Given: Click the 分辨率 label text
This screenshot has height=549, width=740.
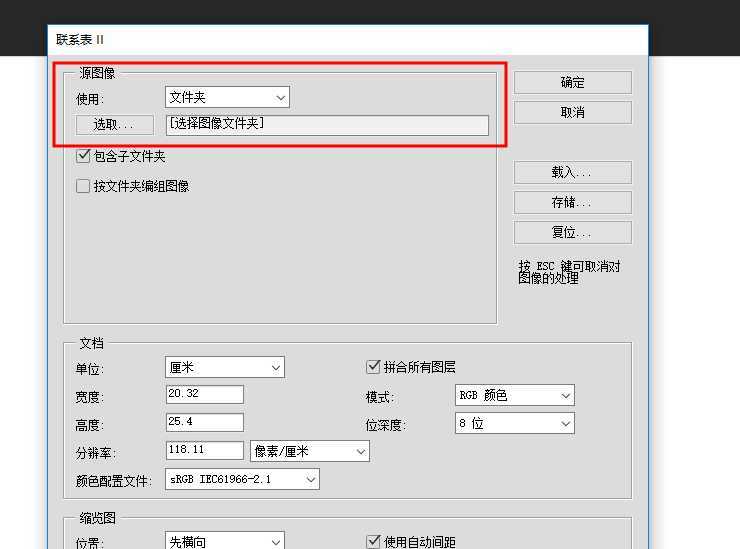Looking at the screenshot, I should [96, 453].
